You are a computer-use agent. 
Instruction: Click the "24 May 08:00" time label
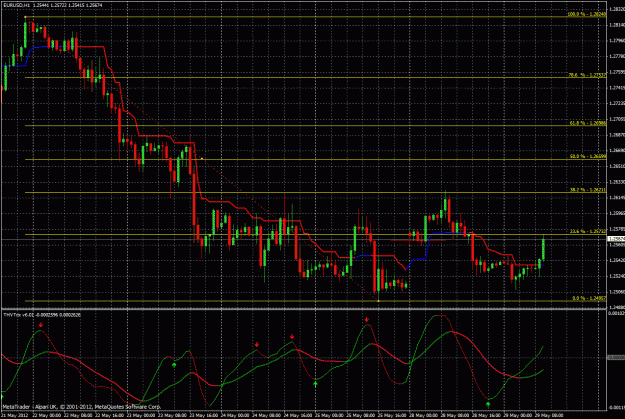[267, 415]
